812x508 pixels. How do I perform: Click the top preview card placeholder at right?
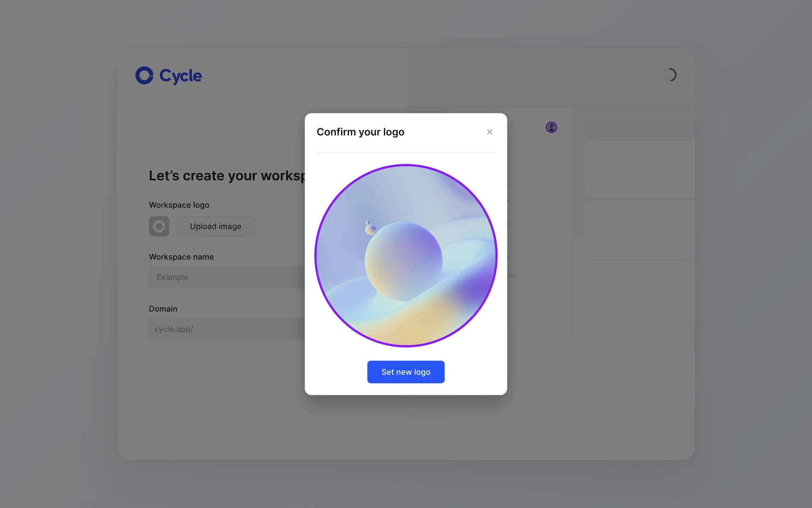639,169
